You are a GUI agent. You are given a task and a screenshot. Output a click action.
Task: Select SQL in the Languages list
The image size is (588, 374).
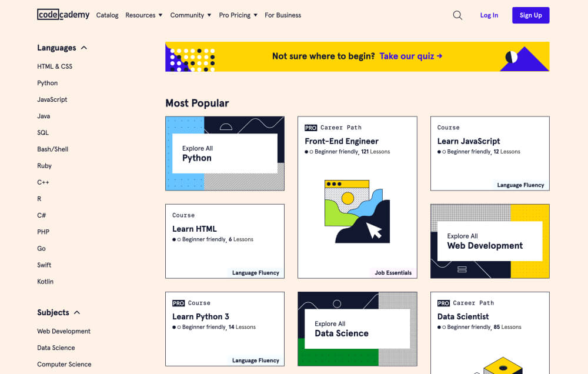[43, 132]
